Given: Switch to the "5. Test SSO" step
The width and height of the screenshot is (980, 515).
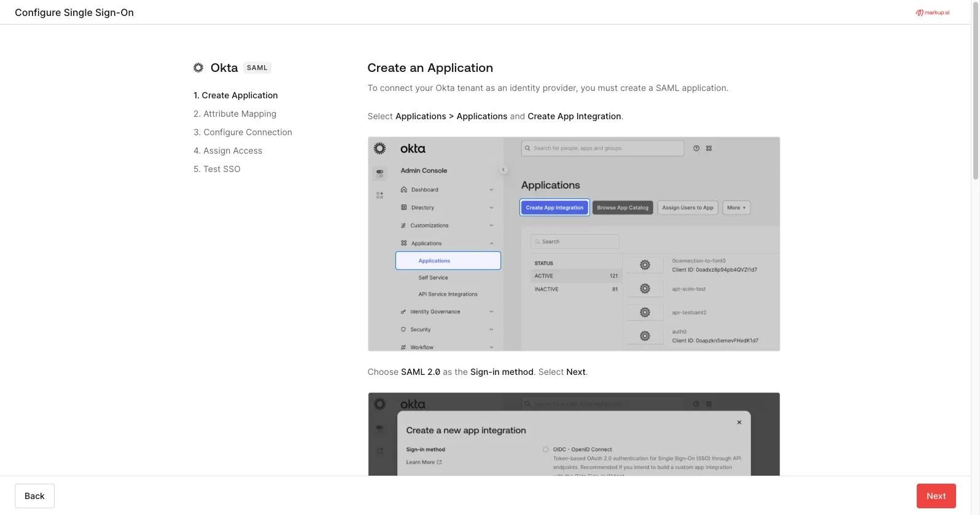Looking at the screenshot, I should (217, 169).
